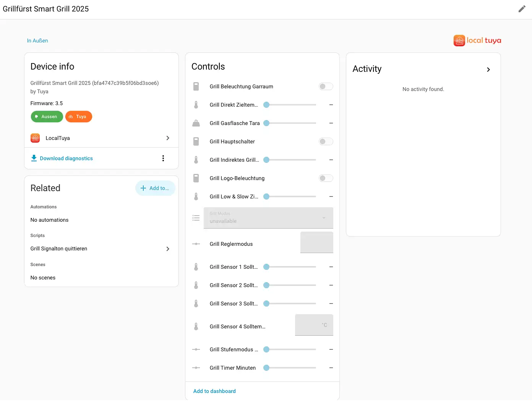This screenshot has height=401, width=532.
Task: Open the Activity panel chevron
Action: (488, 70)
